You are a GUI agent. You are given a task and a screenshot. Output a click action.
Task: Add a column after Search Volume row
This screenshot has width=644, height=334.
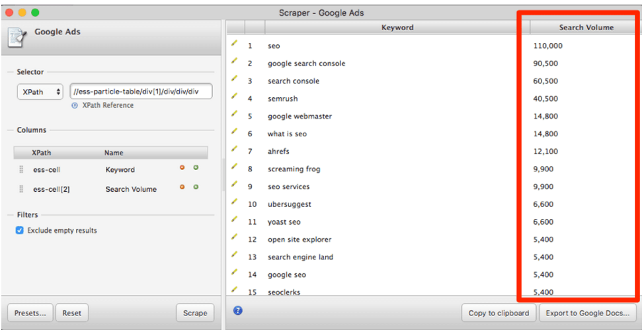click(196, 187)
